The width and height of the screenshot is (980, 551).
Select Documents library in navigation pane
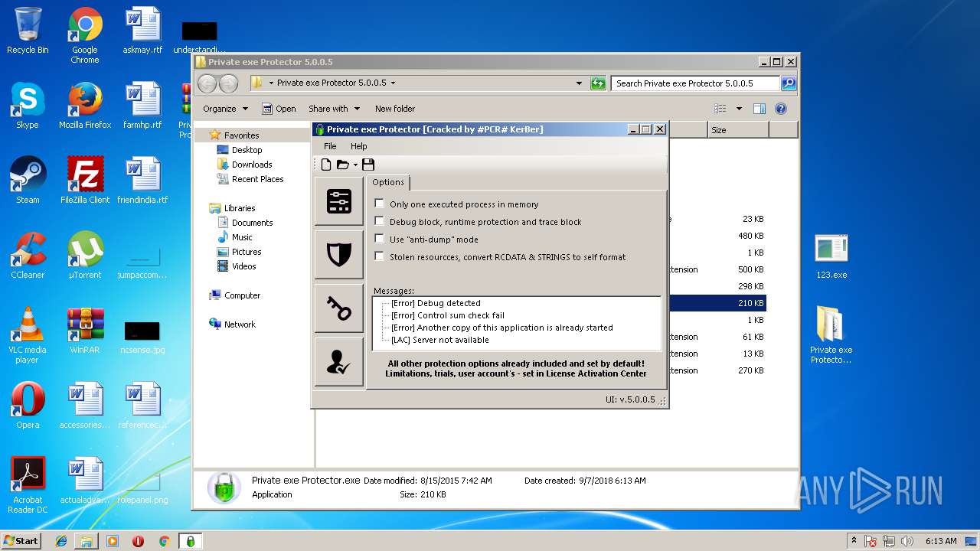[252, 223]
